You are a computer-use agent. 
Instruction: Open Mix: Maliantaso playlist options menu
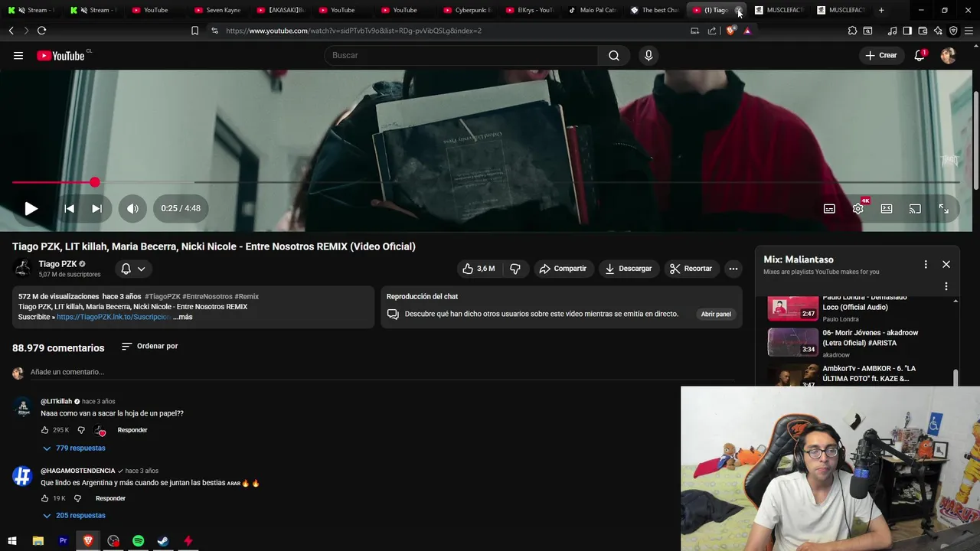926,264
